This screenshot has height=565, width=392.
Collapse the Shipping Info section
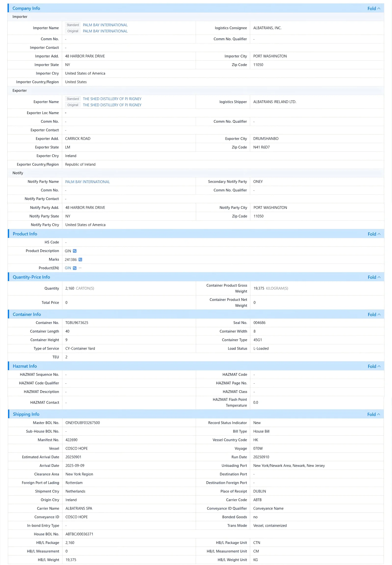click(x=373, y=415)
